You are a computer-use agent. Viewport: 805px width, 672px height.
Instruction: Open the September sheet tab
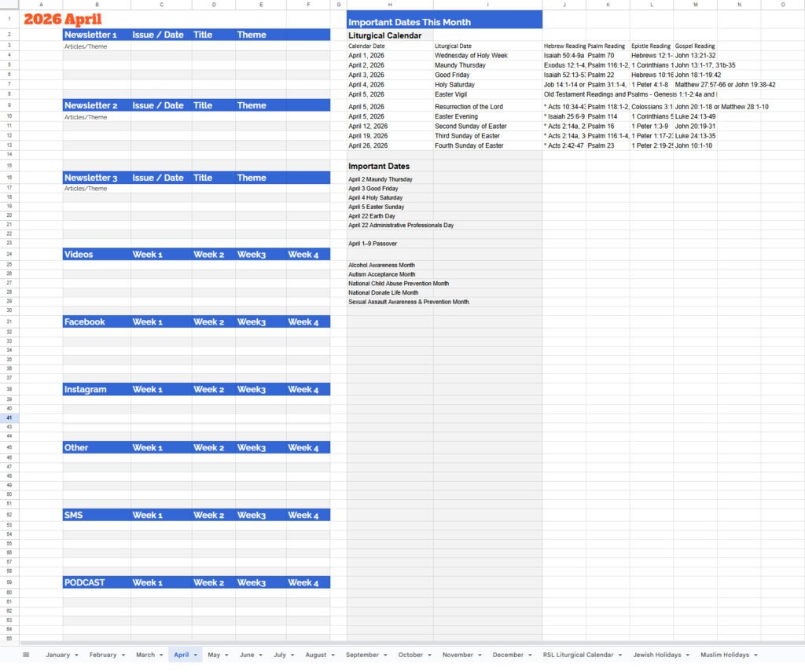pos(360,654)
